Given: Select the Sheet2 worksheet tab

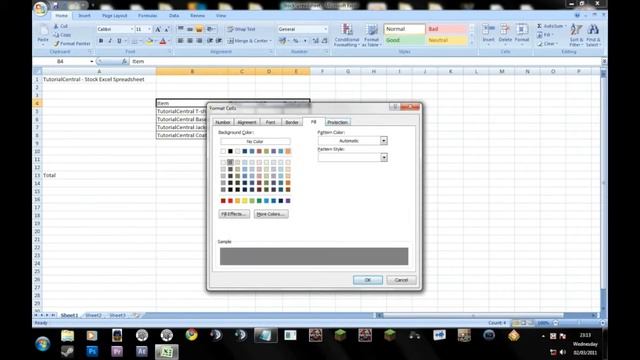Looking at the screenshot, I should coord(93,316).
